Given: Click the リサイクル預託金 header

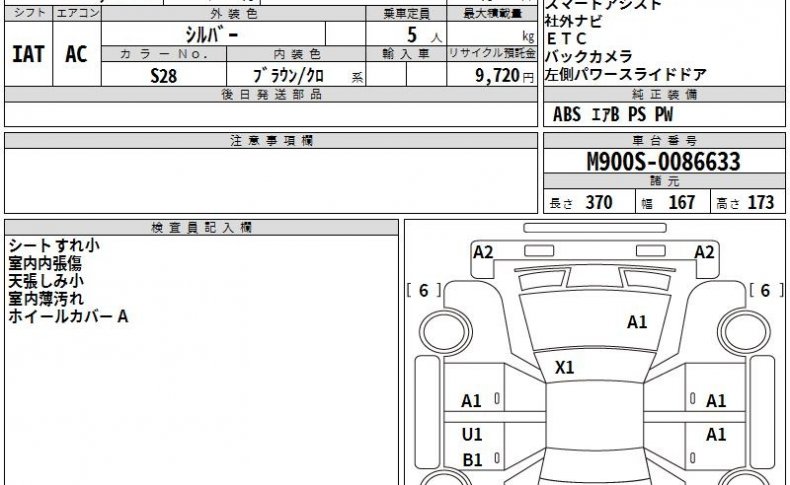Looking at the screenshot, I should coord(492,54).
